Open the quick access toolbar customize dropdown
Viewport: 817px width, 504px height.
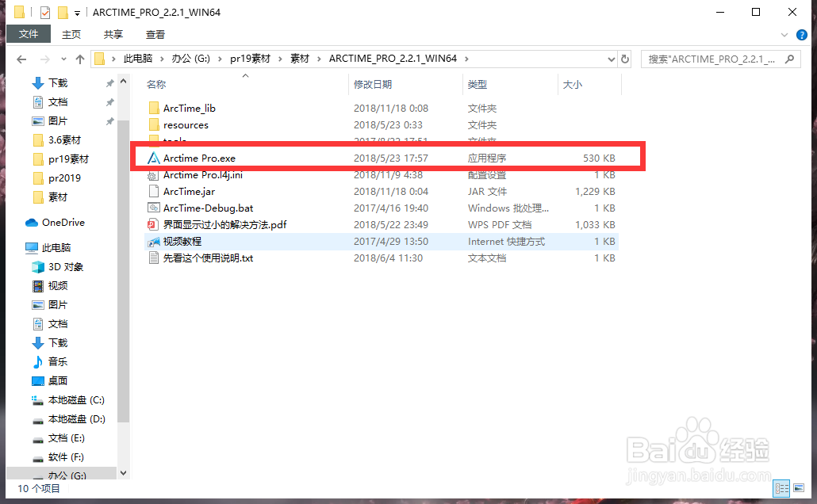click(77, 13)
